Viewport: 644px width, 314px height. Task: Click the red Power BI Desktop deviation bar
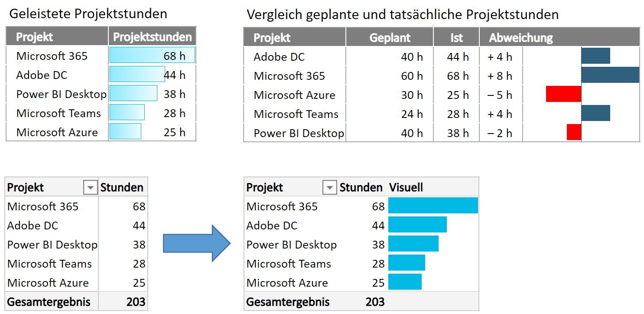[x=574, y=132]
